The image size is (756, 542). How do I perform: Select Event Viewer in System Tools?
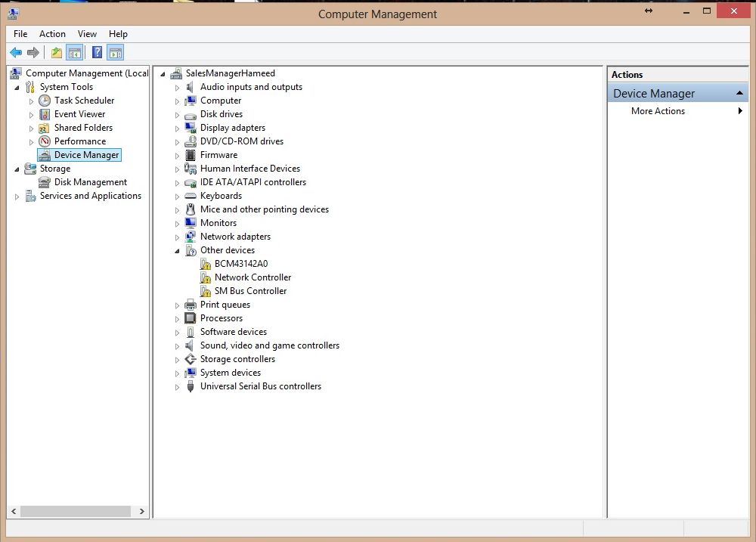(79, 114)
